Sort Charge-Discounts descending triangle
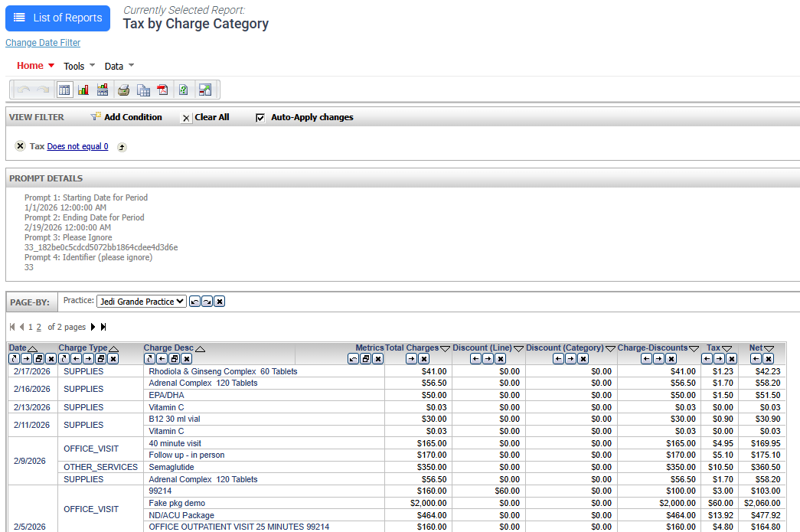 click(694, 349)
